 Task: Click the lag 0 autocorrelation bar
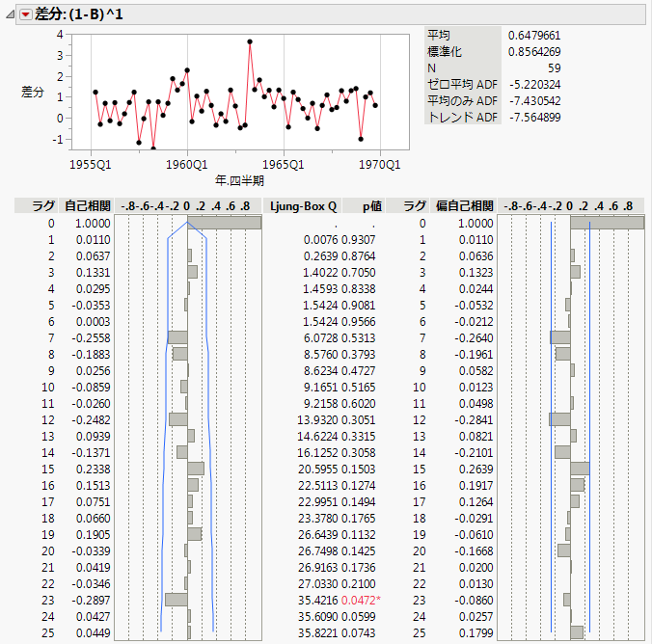click(224, 223)
